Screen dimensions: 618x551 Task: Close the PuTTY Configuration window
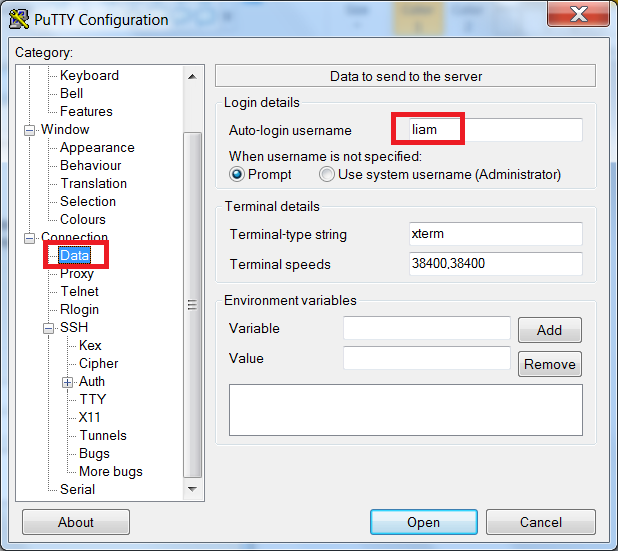[577, 16]
